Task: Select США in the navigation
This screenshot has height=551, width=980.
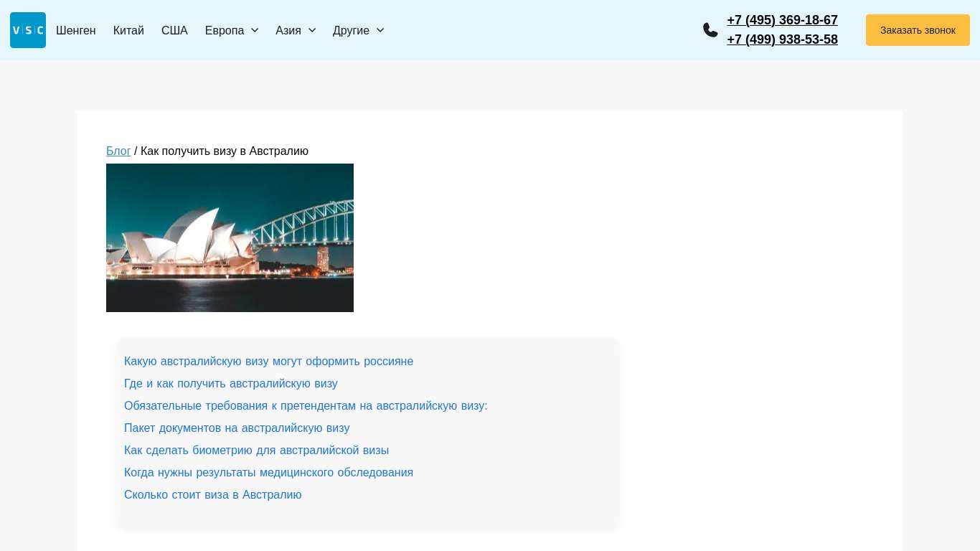Action: (174, 30)
